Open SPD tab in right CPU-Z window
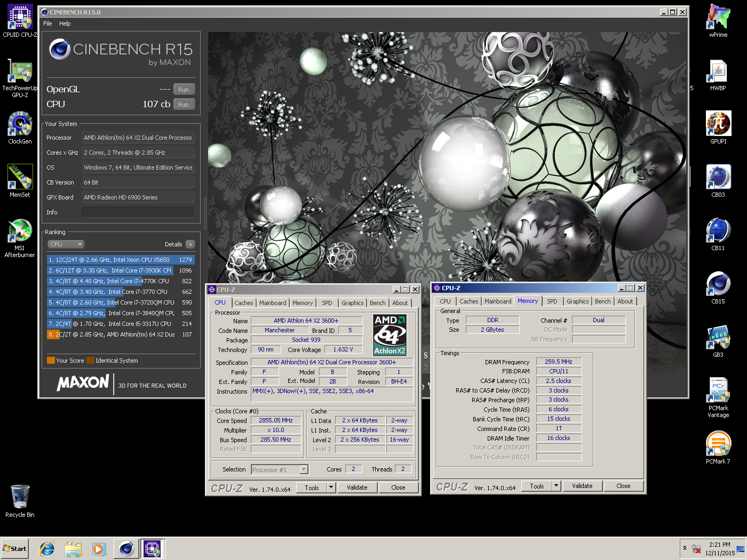The image size is (747, 560). (x=552, y=301)
